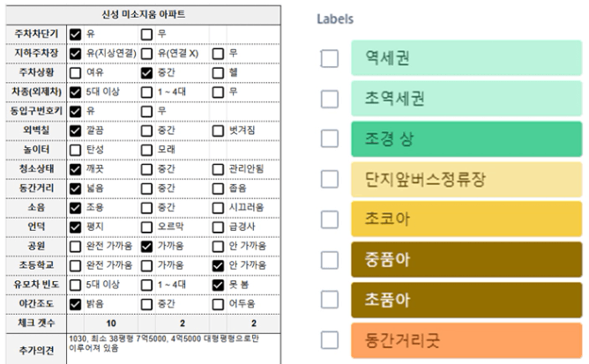Check 어두움 in the 야간조도 row

tap(218, 304)
